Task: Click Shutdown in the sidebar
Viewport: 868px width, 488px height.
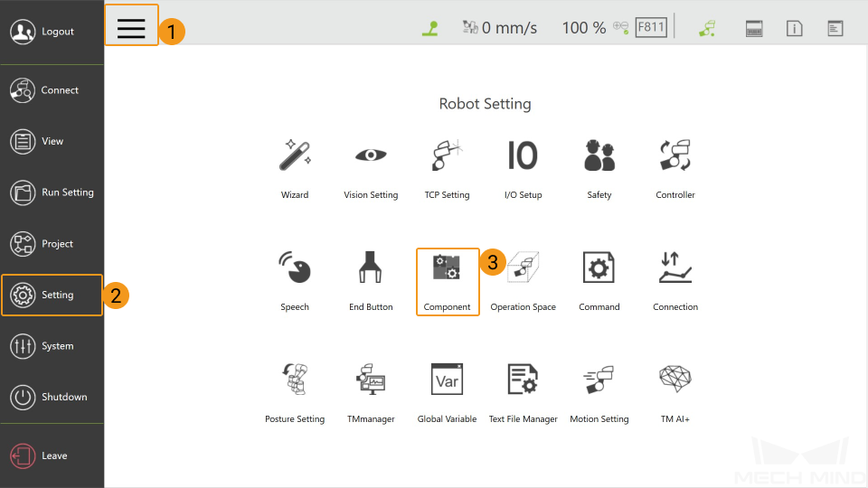Action: click(49, 398)
